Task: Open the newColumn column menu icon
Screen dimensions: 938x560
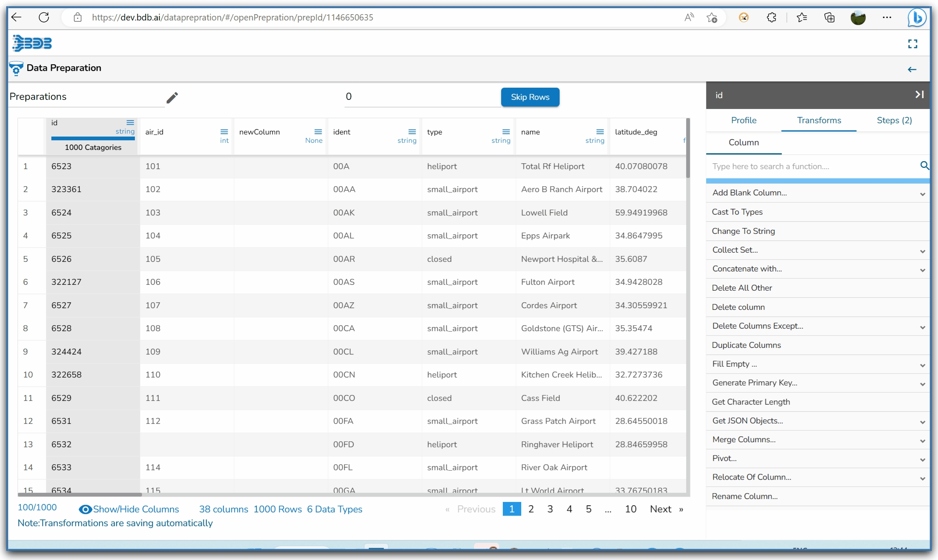Action: pyautogui.click(x=318, y=132)
